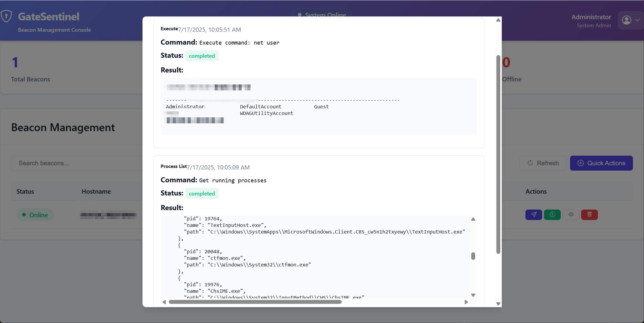Click the Beacon Management heading
This screenshot has width=644, height=323.
(x=63, y=128)
